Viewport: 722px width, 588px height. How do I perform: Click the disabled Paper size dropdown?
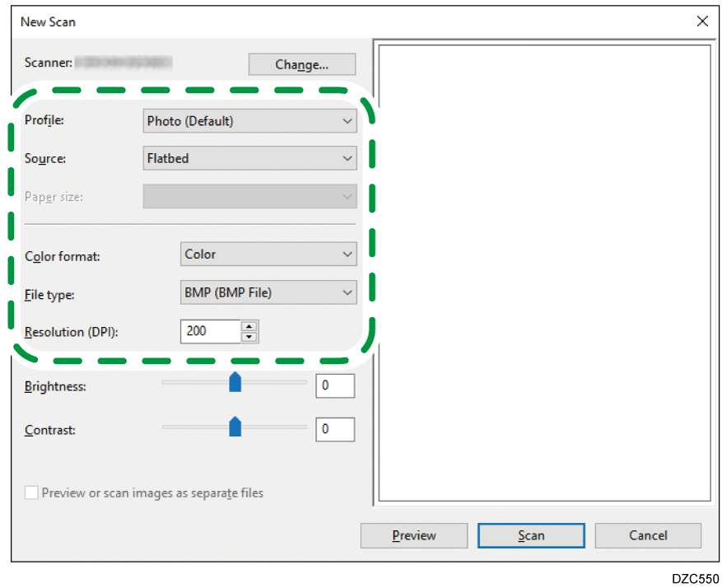(x=249, y=196)
